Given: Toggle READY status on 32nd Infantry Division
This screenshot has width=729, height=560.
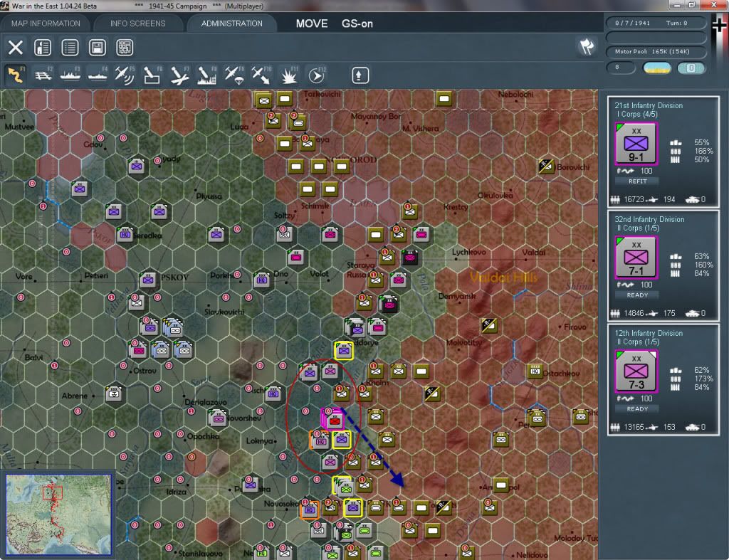Looking at the screenshot, I should (x=637, y=295).
